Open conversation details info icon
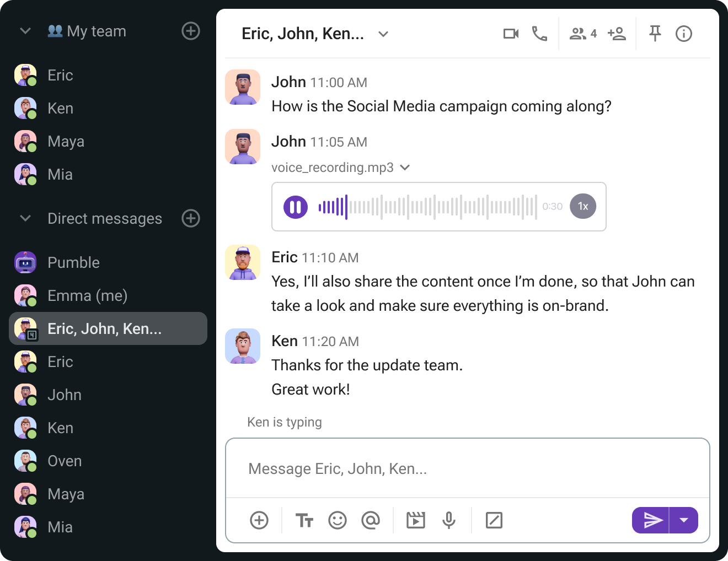Viewport: 728px width, 561px height. tap(683, 34)
